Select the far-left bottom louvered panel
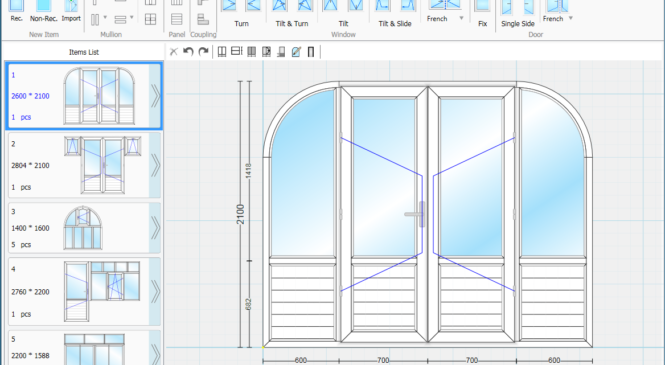 tap(302, 302)
